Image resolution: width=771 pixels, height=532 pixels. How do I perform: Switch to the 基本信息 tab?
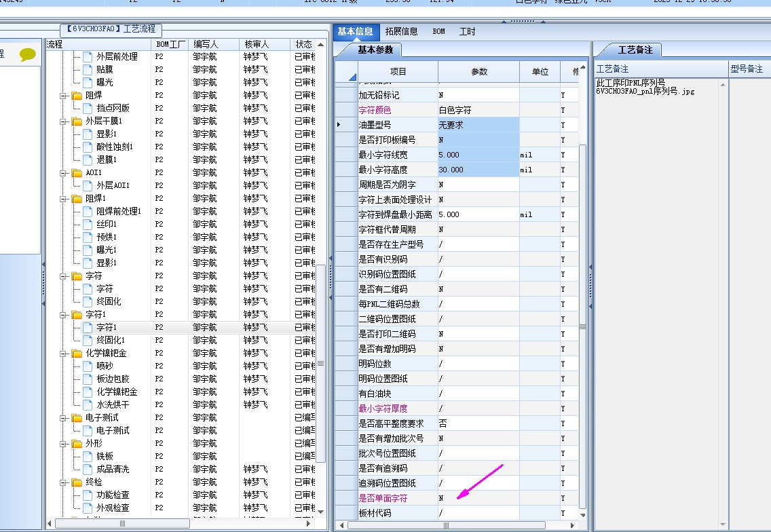[x=355, y=31]
